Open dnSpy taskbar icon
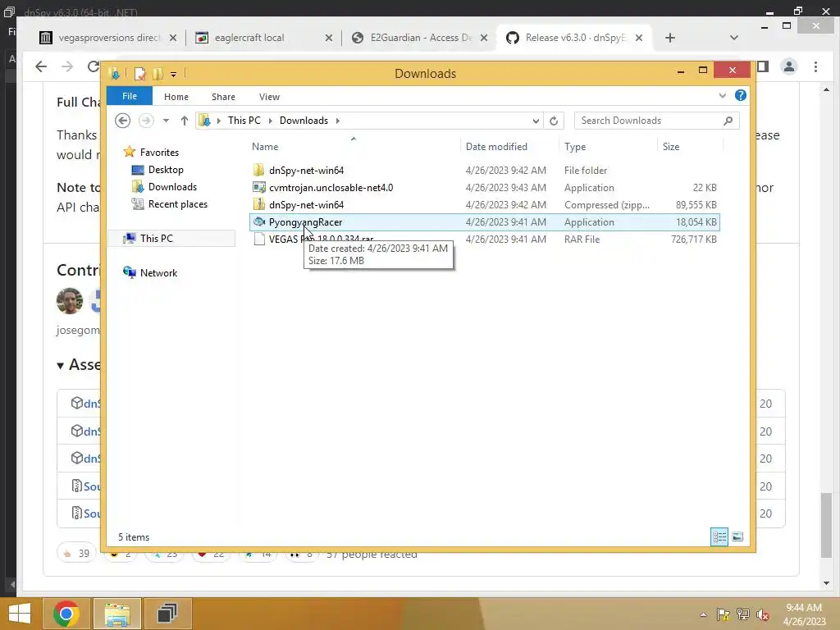The height and width of the screenshot is (630, 840). click(167, 614)
